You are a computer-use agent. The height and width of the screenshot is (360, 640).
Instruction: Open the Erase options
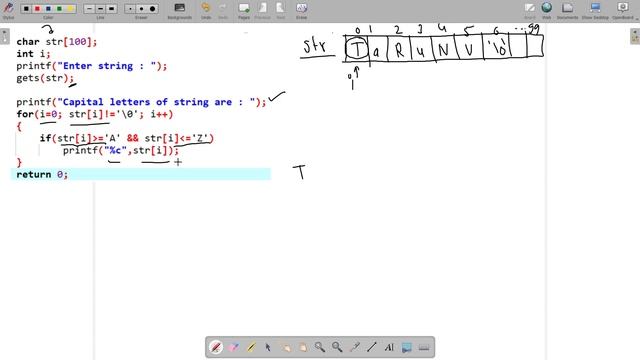301,10
